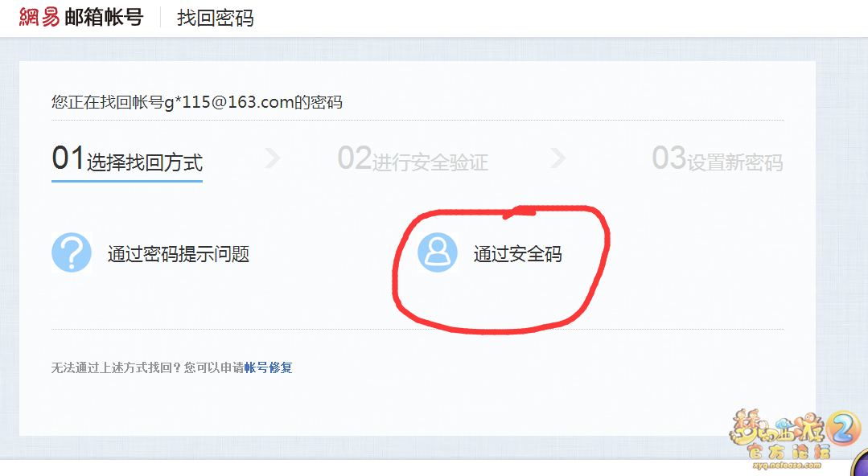Choose 通过安全码 recovery option
Viewport: 868px width, 476px height.
pos(517,254)
